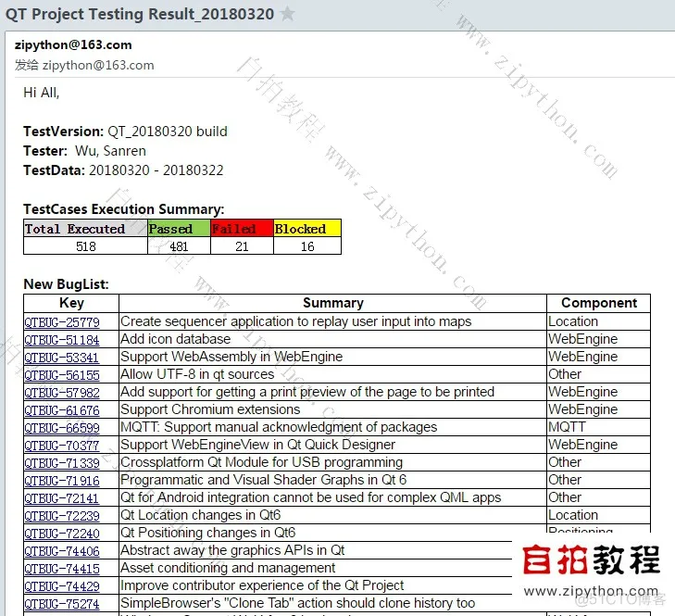
Task: Open bug link QTBUG-75274
Action: [62, 604]
